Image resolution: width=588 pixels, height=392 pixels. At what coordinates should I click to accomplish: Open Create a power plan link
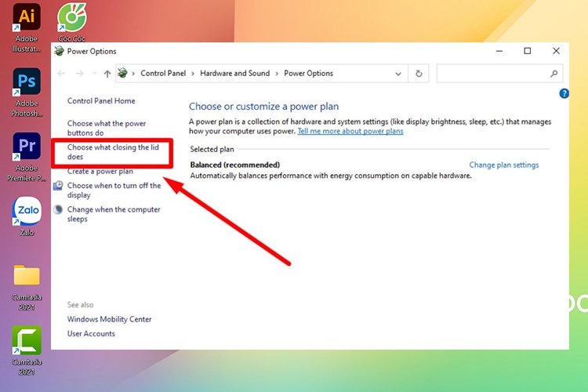point(100,172)
